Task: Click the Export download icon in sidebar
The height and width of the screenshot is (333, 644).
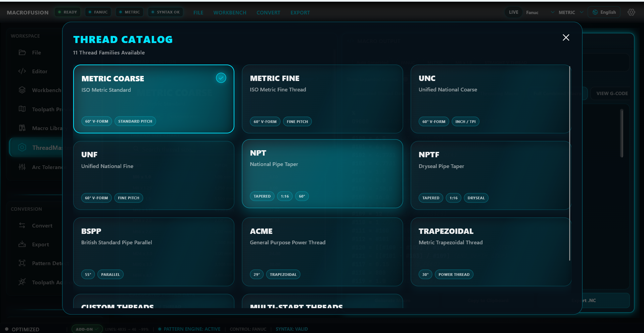Action: click(x=22, y=244)
